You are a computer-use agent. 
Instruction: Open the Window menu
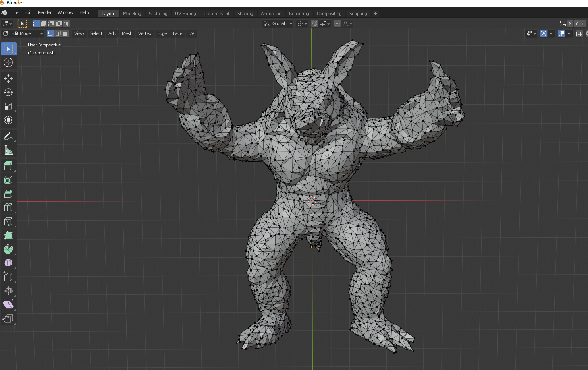(x=66, y=12)
